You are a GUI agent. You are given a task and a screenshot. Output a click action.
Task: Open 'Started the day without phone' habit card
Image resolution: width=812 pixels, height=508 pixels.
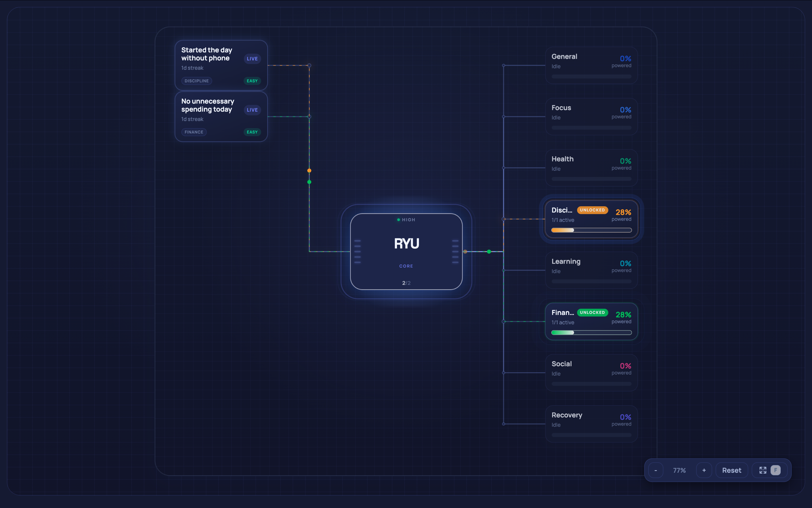[221, 65]
